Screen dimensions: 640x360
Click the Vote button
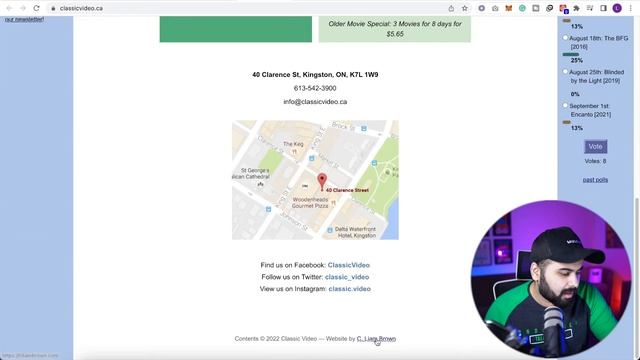tap(596, 147)
